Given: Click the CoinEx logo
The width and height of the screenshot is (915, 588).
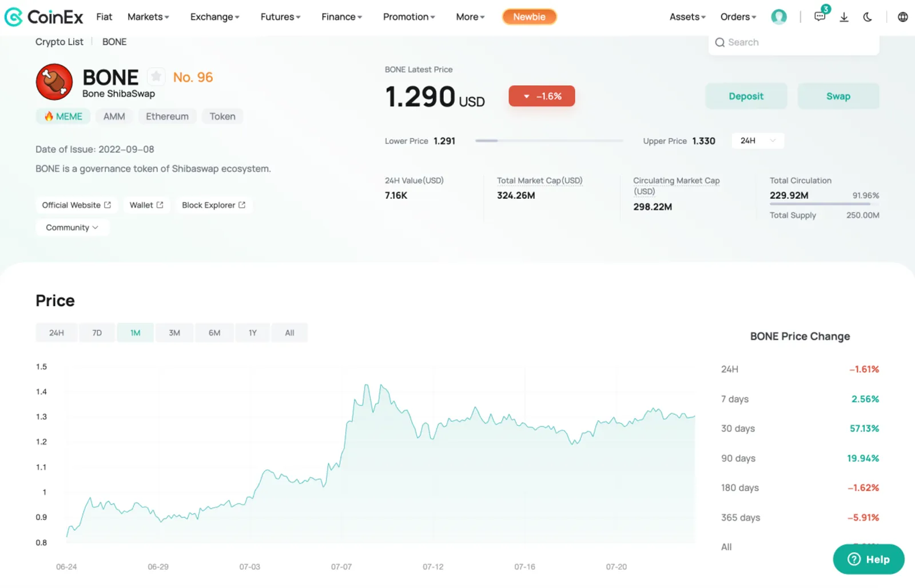Looking at the screenshot, I should [44, 17].
